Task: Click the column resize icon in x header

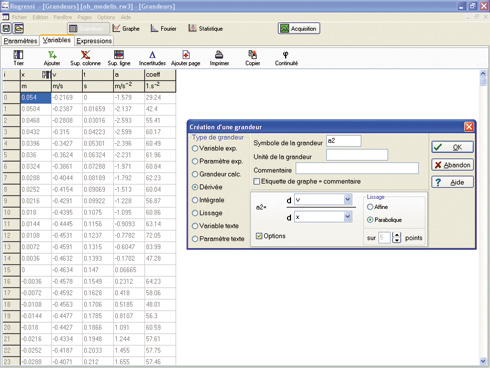Action: click(x=46, y=75)
